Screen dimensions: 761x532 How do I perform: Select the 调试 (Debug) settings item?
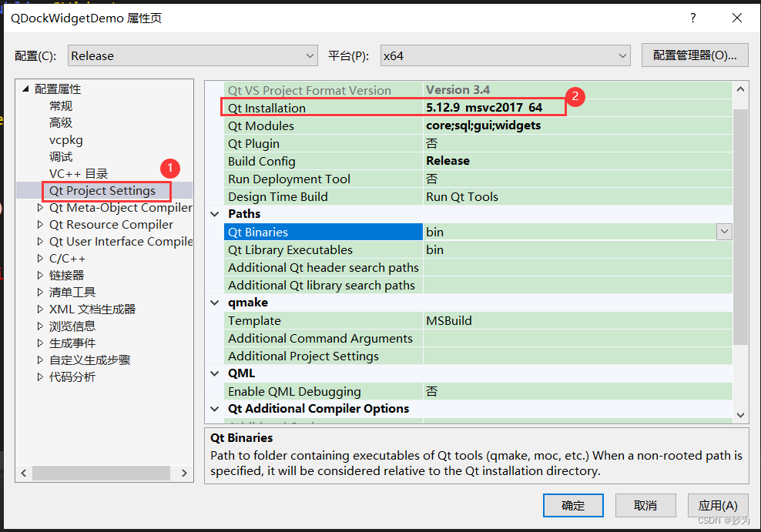60,156
